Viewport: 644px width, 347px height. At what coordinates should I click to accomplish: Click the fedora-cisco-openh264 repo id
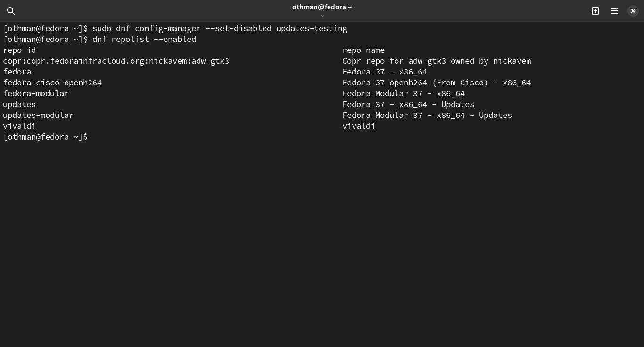pyautogui.click(x=52, y=83)
